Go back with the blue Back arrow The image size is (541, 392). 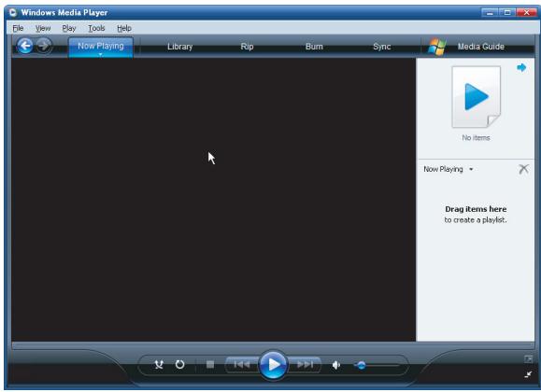click(25, 46)
